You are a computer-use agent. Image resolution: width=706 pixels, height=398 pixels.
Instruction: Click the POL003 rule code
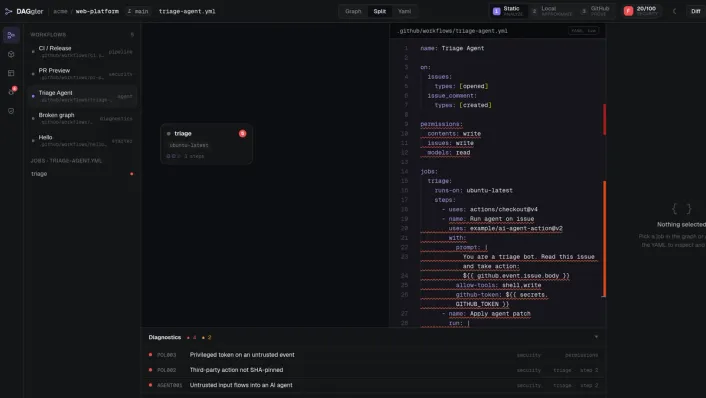[167, 355]
